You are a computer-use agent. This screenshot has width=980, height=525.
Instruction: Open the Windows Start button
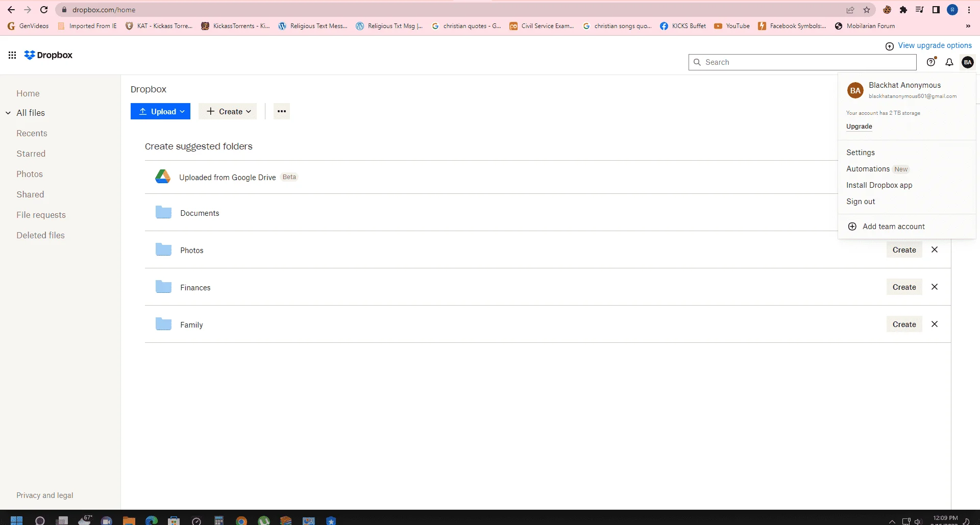pos(16,520)
